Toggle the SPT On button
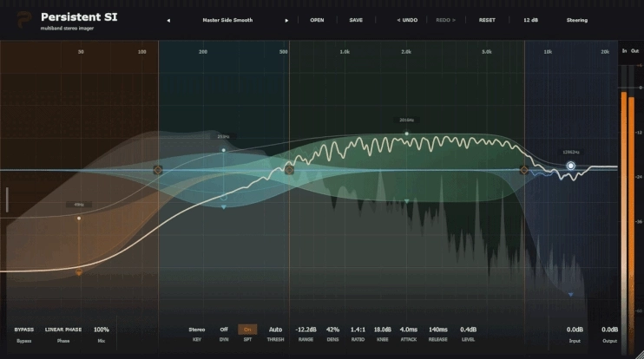The width and height of the screenshot is (644, 359). click(247, 330)
